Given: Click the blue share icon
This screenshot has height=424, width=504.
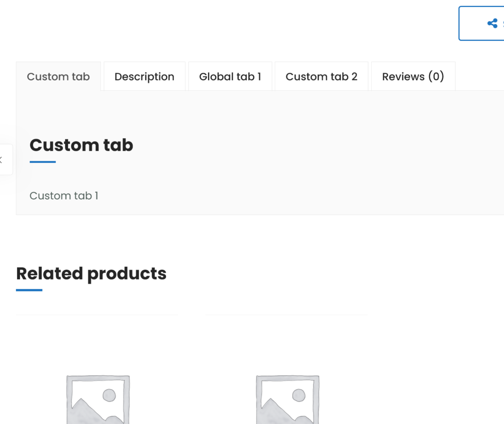Looking at the screenshot, I should pyautogui.click(x=492, y=23).
